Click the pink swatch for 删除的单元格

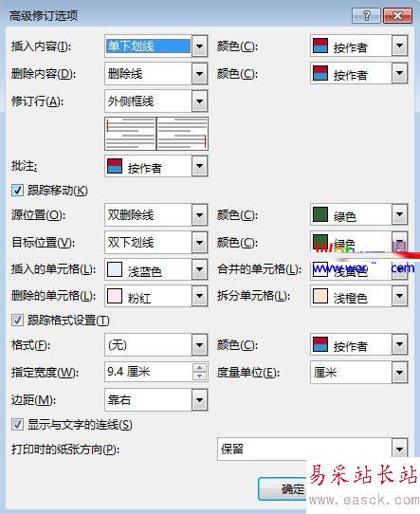coord(115,296)
